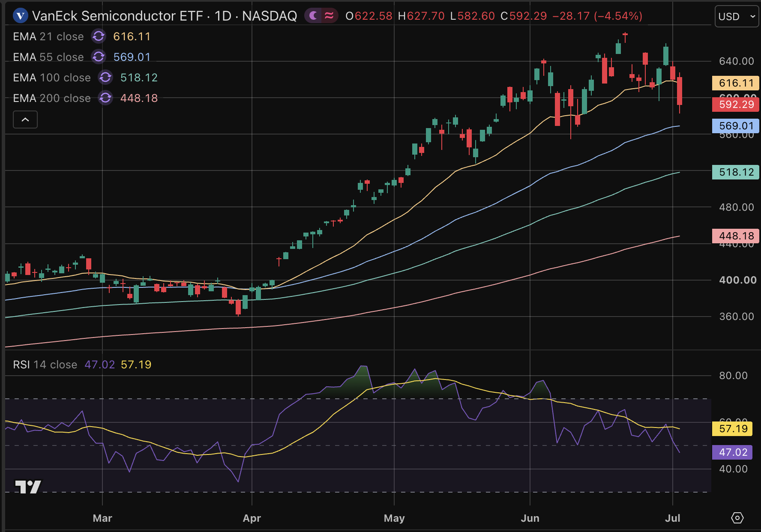Screen dimensions: 761x532
Task: Click the RSI value 47.02 in legend
Action: click(x=100, y=365)
